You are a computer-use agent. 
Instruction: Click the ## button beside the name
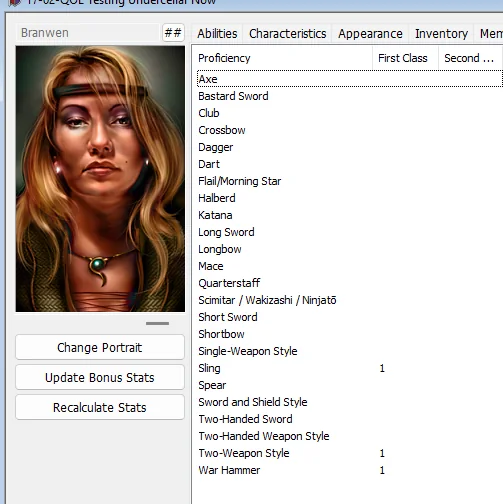[173, 33]
